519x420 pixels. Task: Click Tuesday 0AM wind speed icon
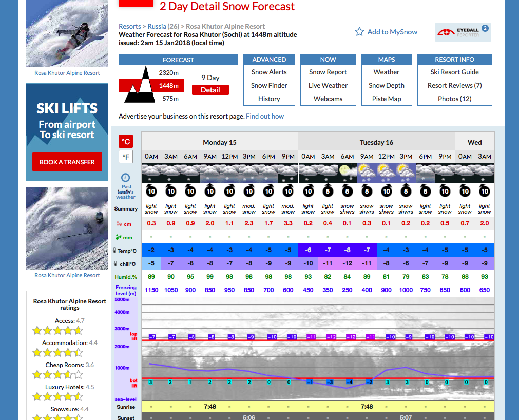tap(308, 190)
